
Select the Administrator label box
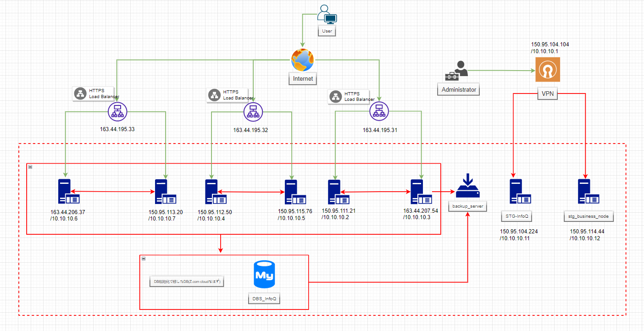[459, 90]
